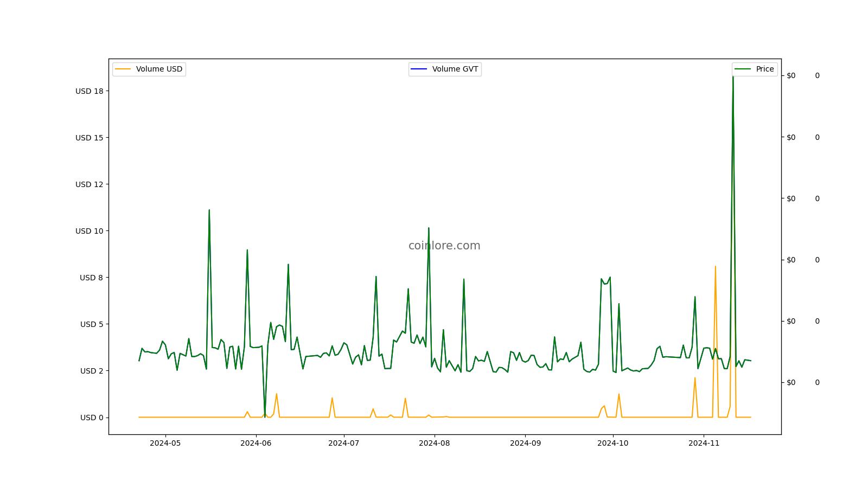Click the USD 8 axis label
Screen dimensions: 868x488
tap(91, 278)
